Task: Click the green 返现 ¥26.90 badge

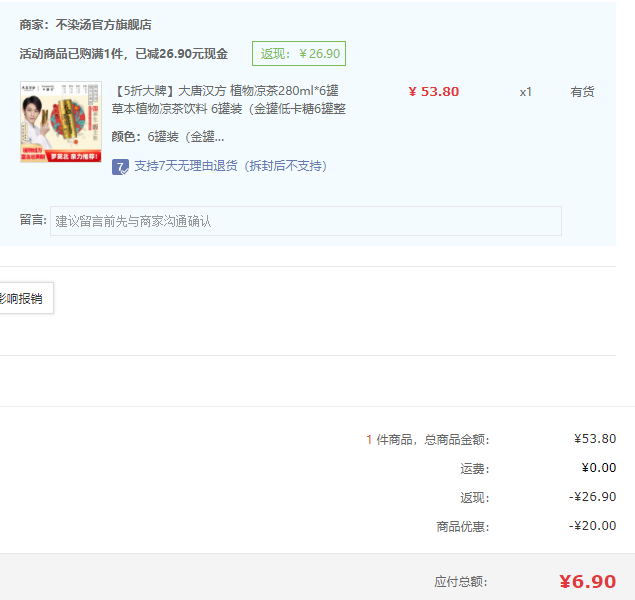Action: coord(299,54)
